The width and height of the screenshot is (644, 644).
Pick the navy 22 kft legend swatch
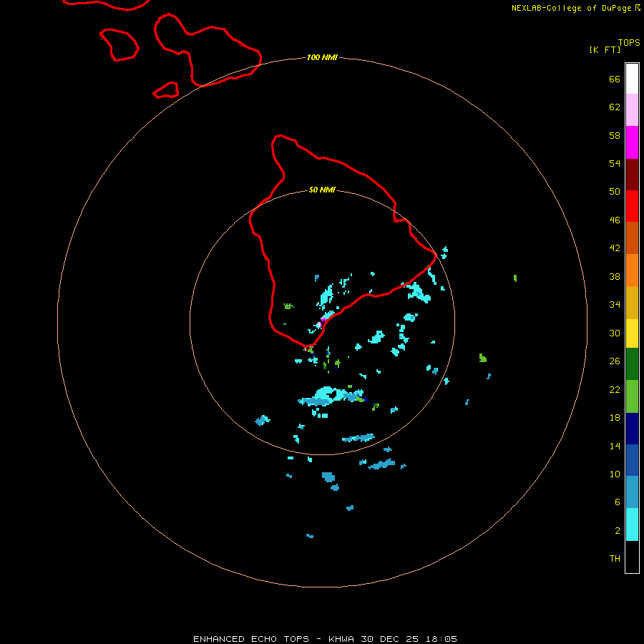click(632, 429)
